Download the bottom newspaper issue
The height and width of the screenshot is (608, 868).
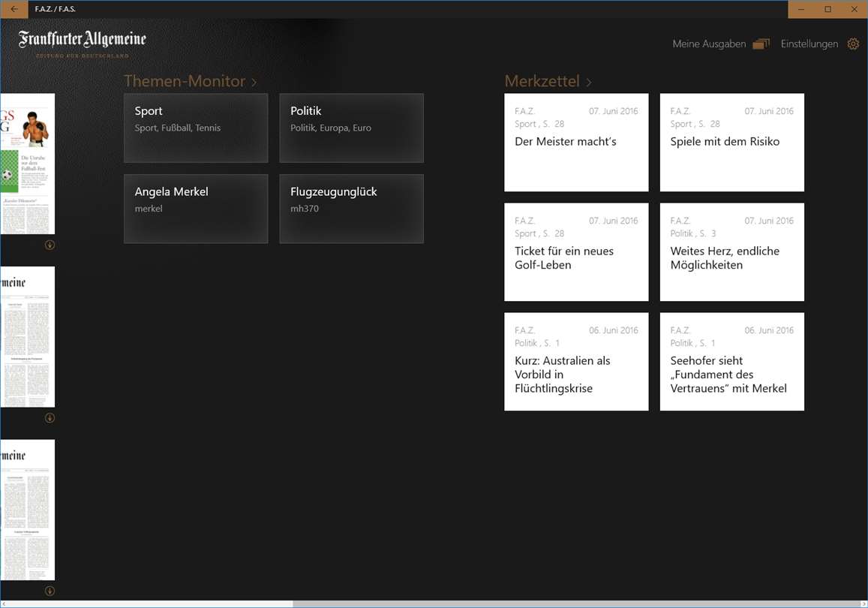50,591
